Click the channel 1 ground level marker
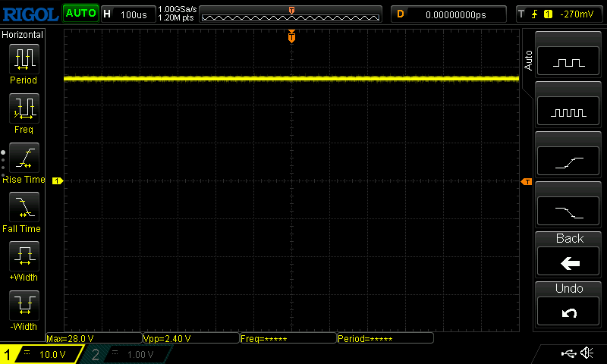Screen dimensions: 607x364 click(x=58, y=180)
